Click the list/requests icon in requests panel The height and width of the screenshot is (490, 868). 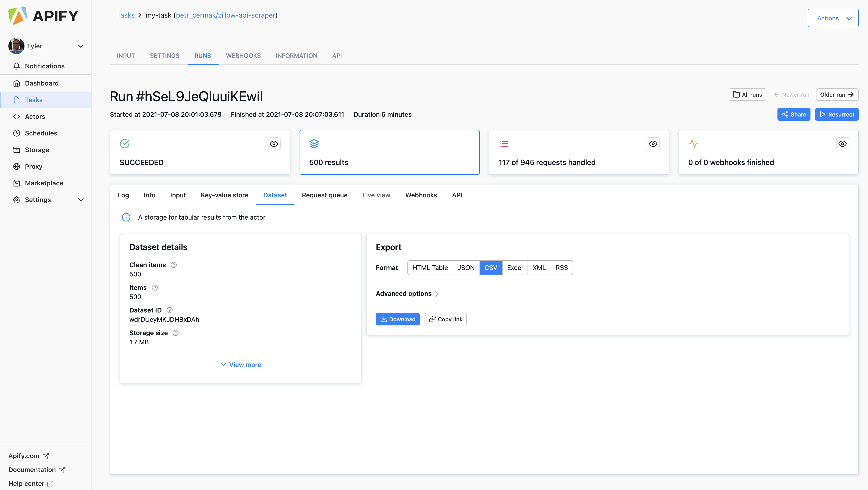[x=504, y=143]
